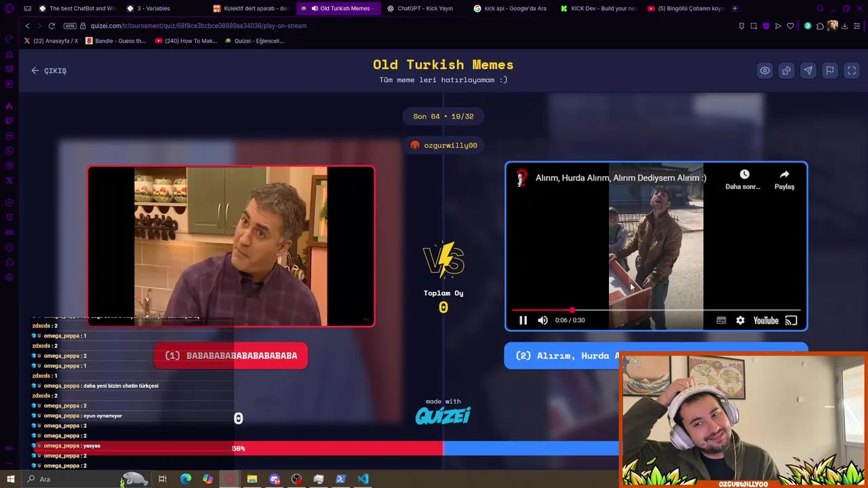Viewport: 868px width, 488px height.
Task: Vote for (1) BABABABABABABABABABA
Action: click(x=231, y=356)
